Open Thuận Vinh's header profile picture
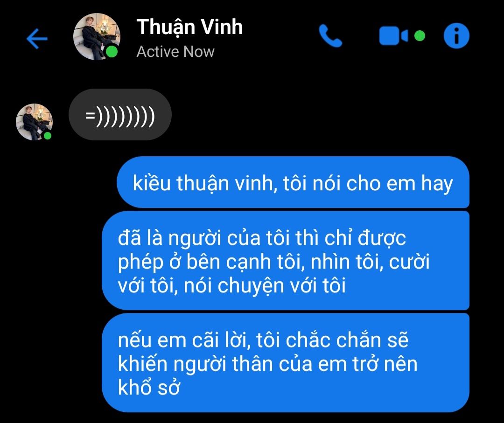 click(97, 36)
